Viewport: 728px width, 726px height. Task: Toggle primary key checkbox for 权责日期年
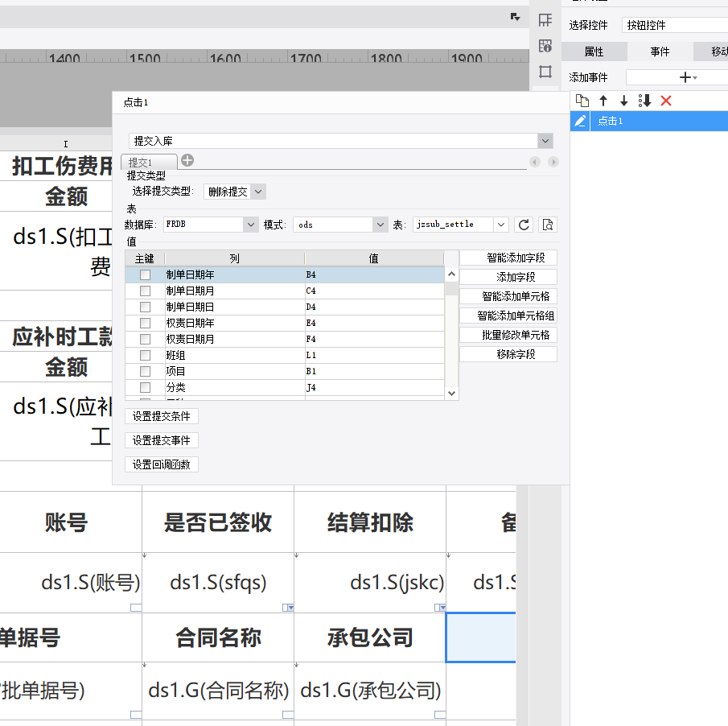coord(146,323)
